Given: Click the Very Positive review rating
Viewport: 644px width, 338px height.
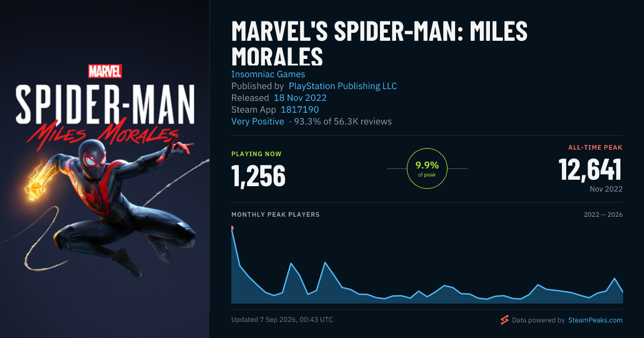Looking at the screenshot, I should (x=258, y=121).
